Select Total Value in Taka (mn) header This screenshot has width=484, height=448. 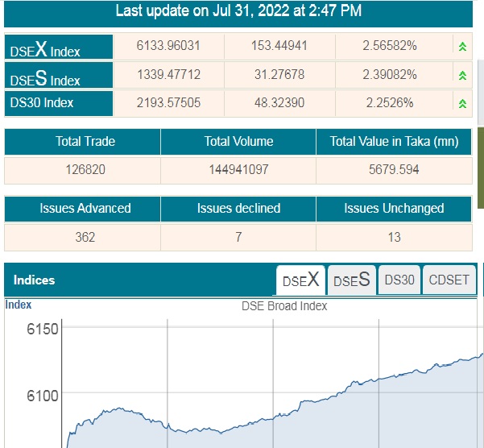pyautogui.click(x=394, y=142)
